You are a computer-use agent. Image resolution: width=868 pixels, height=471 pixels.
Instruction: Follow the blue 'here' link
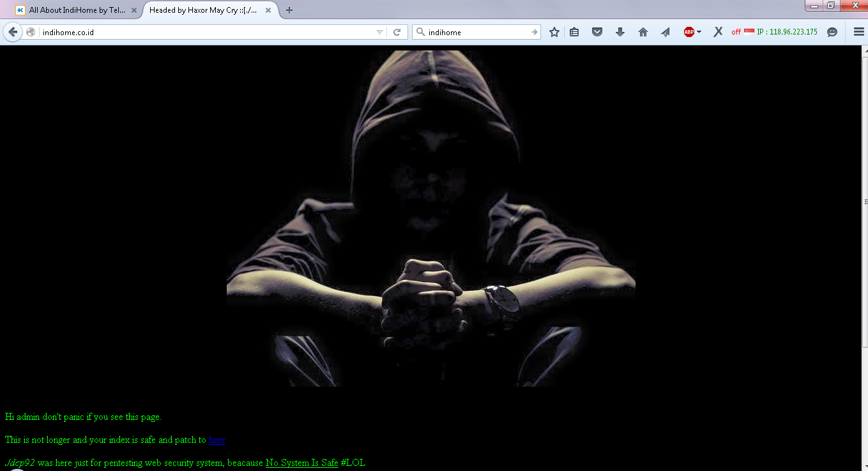217,440
